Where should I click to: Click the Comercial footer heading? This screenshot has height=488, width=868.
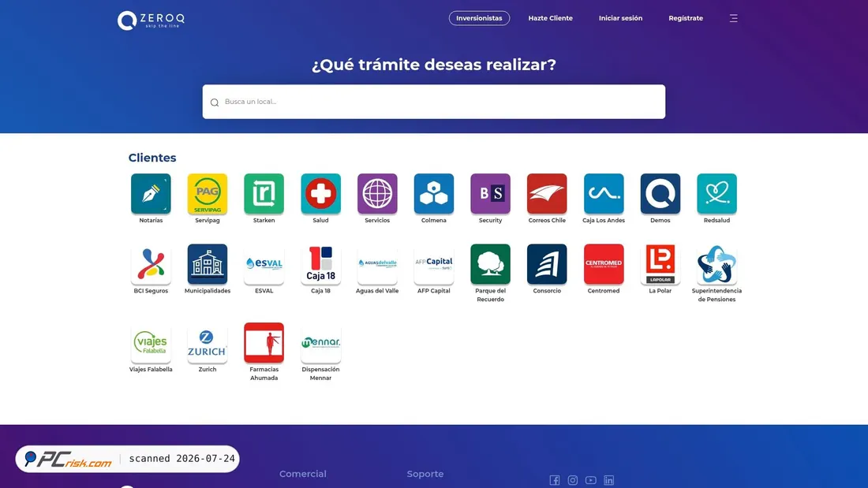click(303, 474)
